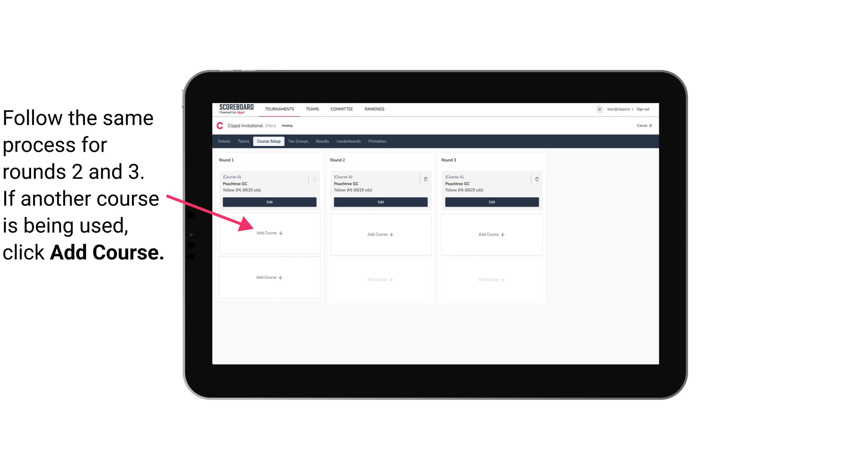Click Add Course for Round 3
This screenshot has width=868, height=467.
491,234
